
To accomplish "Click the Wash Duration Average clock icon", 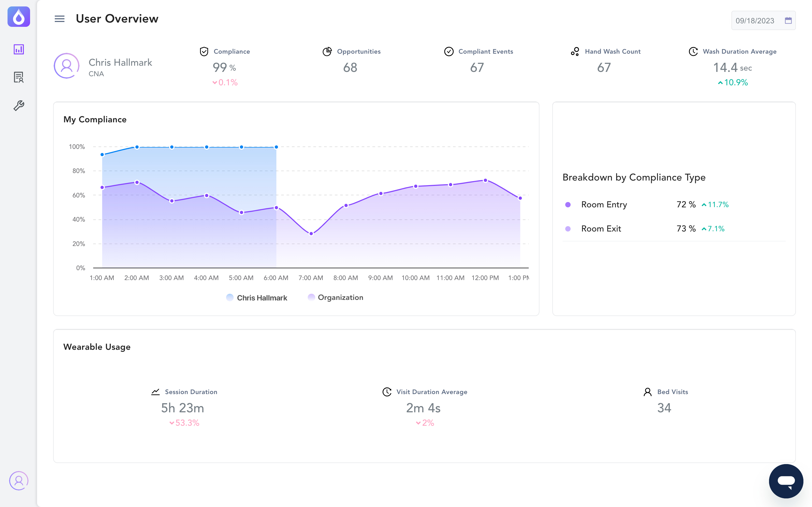I will (693, 51).
